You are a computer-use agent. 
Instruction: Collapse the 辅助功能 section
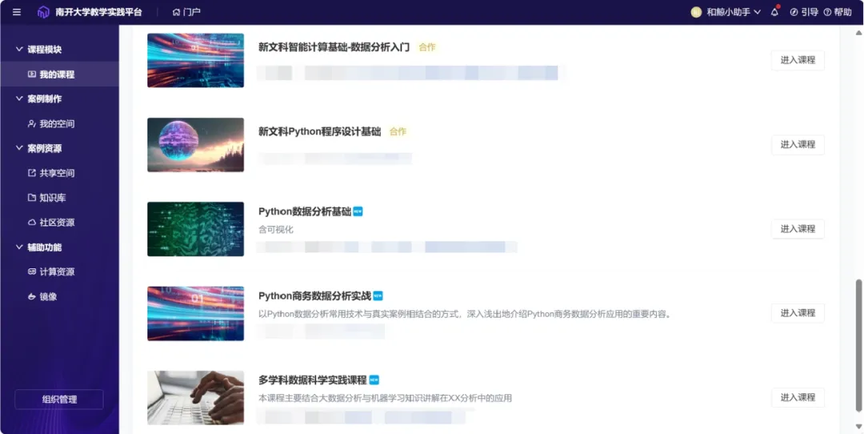[19, 247]
